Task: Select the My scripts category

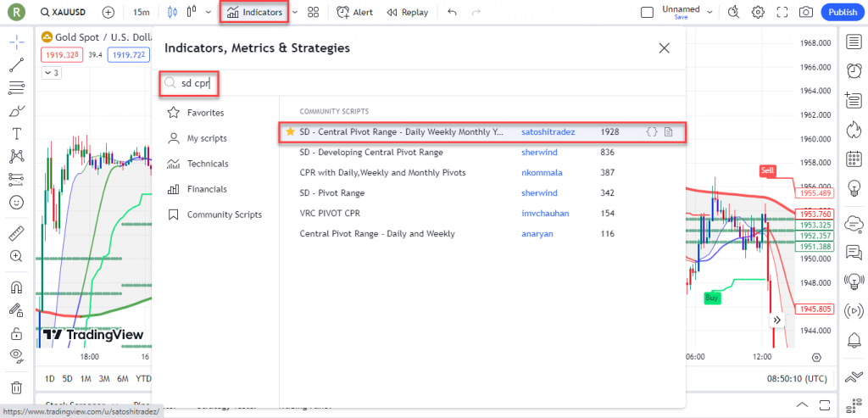Action: 214,138
